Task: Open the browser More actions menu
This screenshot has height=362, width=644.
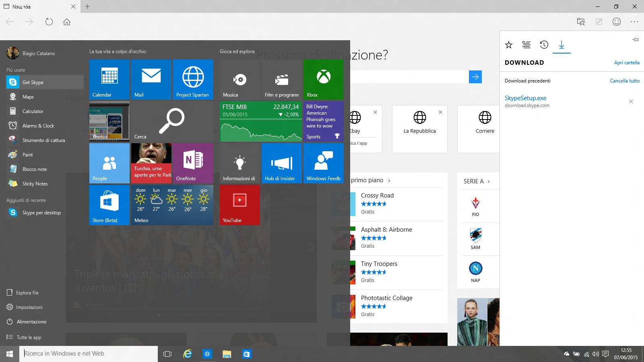Action: click(x=634, y=22)
